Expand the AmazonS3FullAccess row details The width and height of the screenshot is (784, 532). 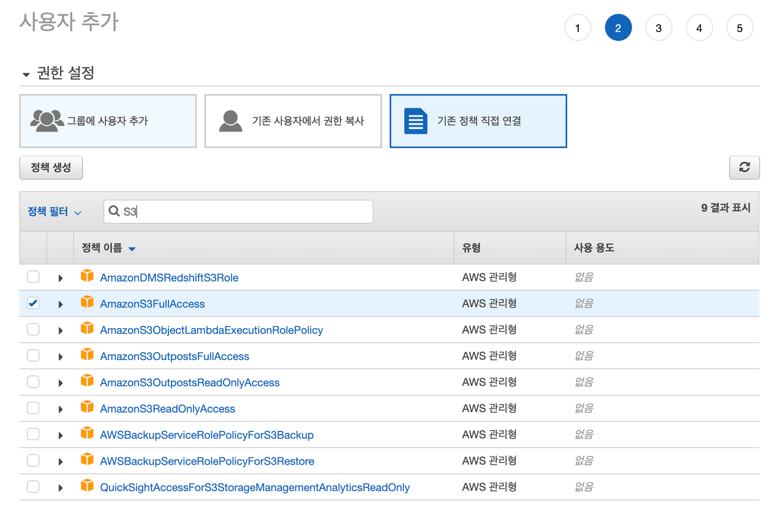tap(61, 304)
